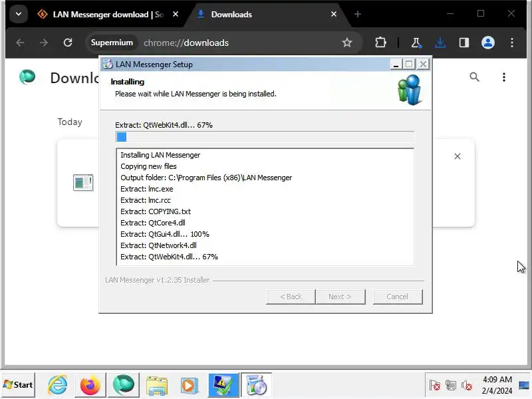Select 'Output folder' log line
Screen dimensions: 532x399
[x=206, y=178]
